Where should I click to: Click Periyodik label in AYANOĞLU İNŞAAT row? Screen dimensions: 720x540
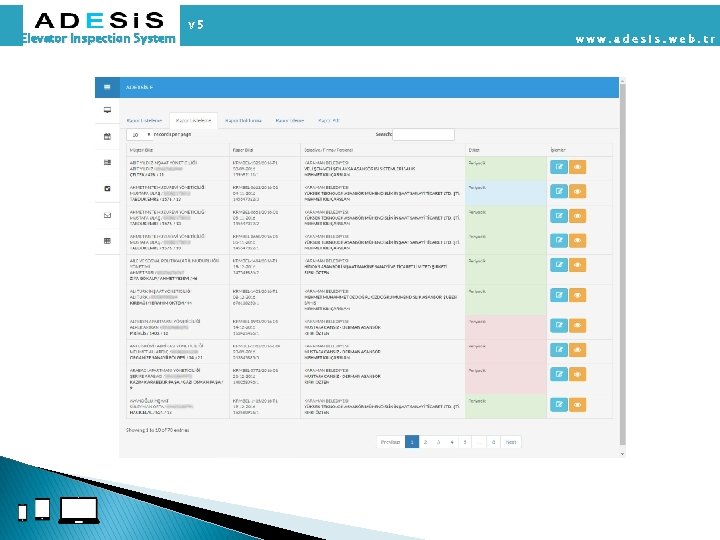pos(477,401)
